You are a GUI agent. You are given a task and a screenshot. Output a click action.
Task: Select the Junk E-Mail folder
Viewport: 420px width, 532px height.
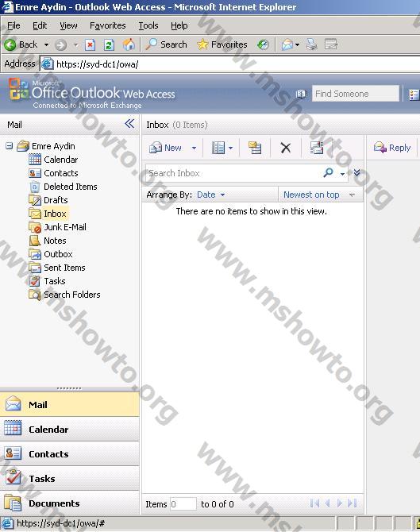[x=65, y=227]
